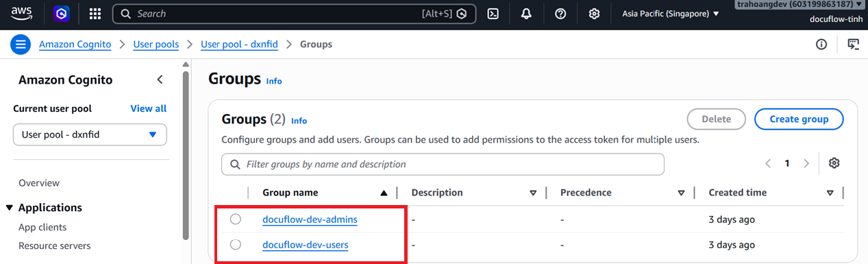The width and height of the screenshot is (868, 264).
Task: Open the help question mark icon
Action: [560, 14]
